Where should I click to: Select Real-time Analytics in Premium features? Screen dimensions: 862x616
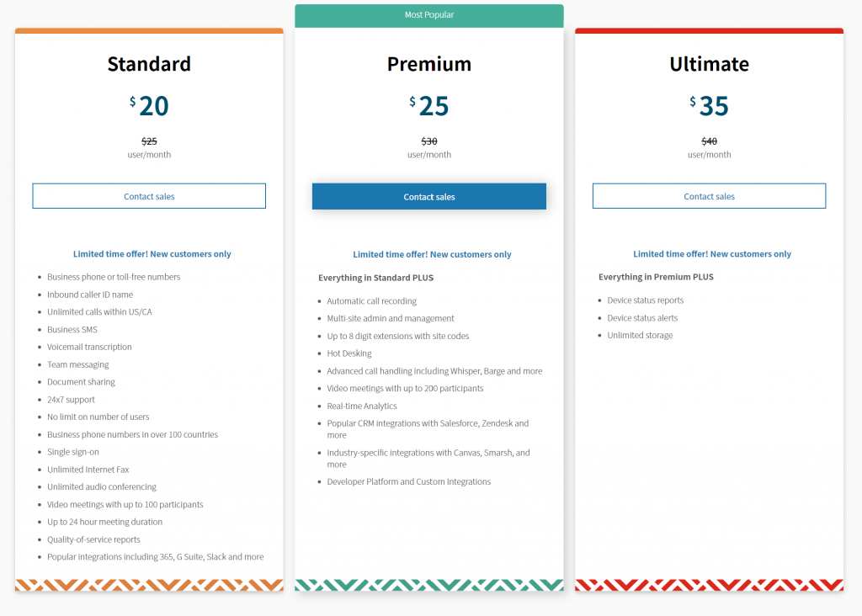click(x=364, y=406)
